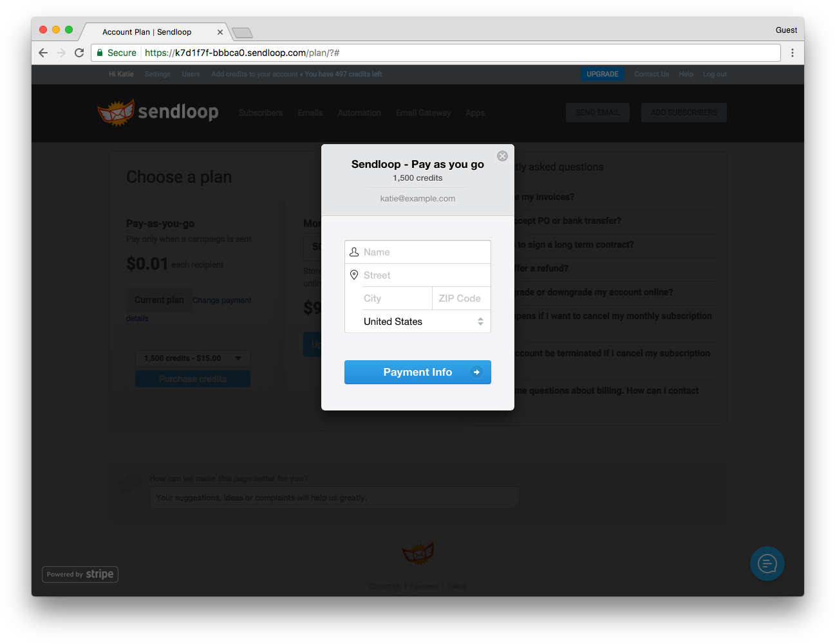Open the Subscribers menu
835x644 pixels.
(x=261, y=113)
